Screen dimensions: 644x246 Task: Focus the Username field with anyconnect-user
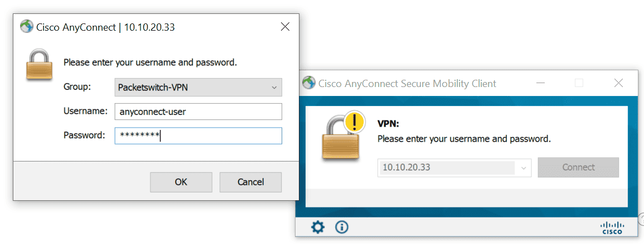198,112
